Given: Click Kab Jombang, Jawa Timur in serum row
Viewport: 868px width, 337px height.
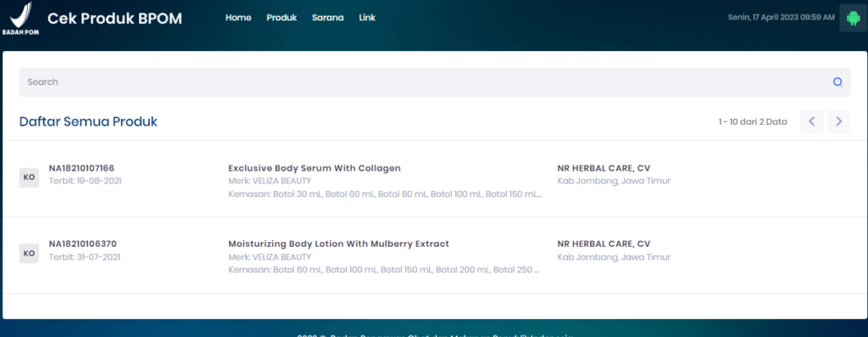Looking at the screenshot, I should [614, 181].
